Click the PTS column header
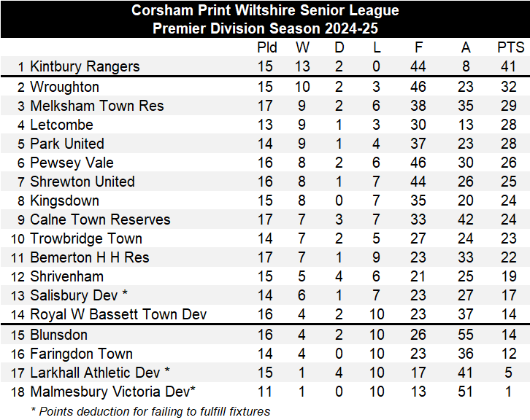Image resolution: width=530 pixels, height=420 pixels. point(511,48)
